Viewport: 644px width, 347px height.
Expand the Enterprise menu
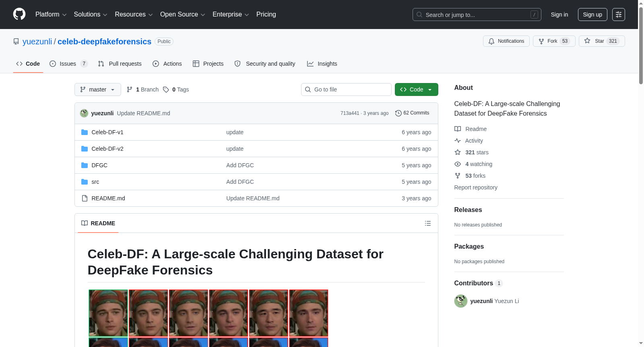pyautogui.click(x=231, y=15)
